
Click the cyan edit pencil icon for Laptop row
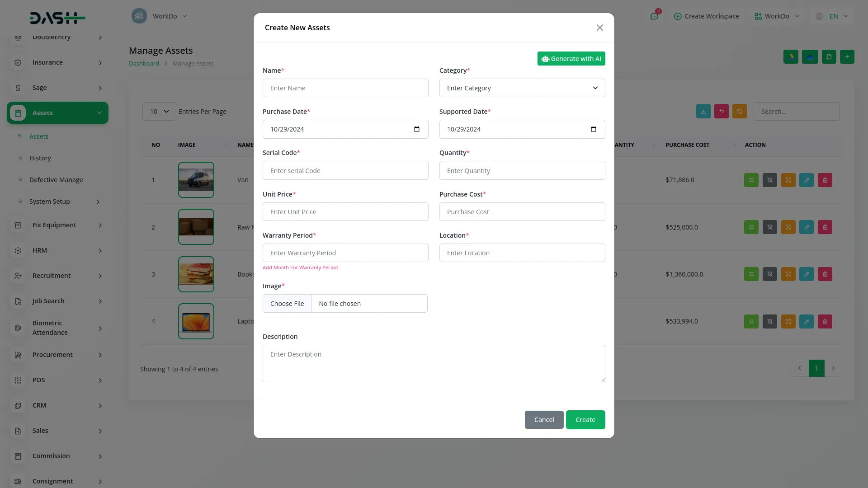coord(806,321)
